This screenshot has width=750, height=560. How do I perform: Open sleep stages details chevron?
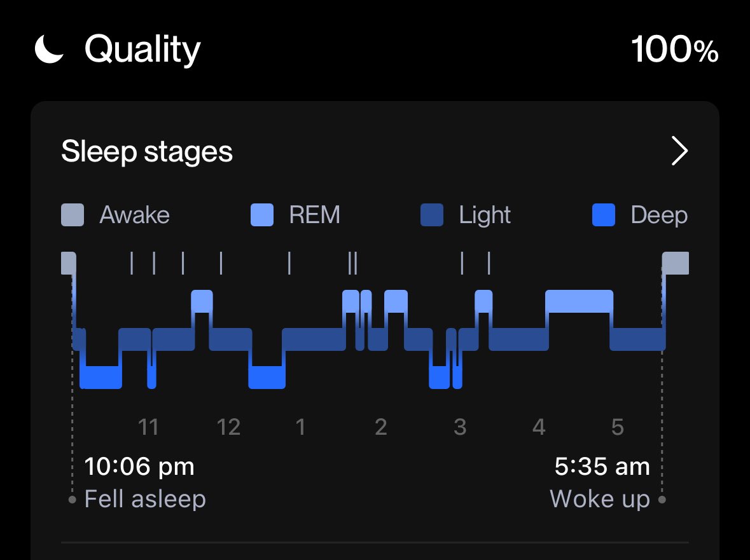coord(679,151)
